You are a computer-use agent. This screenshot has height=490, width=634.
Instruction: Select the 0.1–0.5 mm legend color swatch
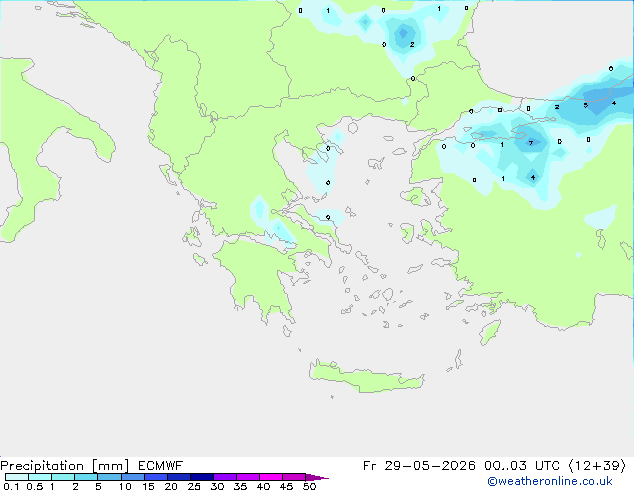17,477
